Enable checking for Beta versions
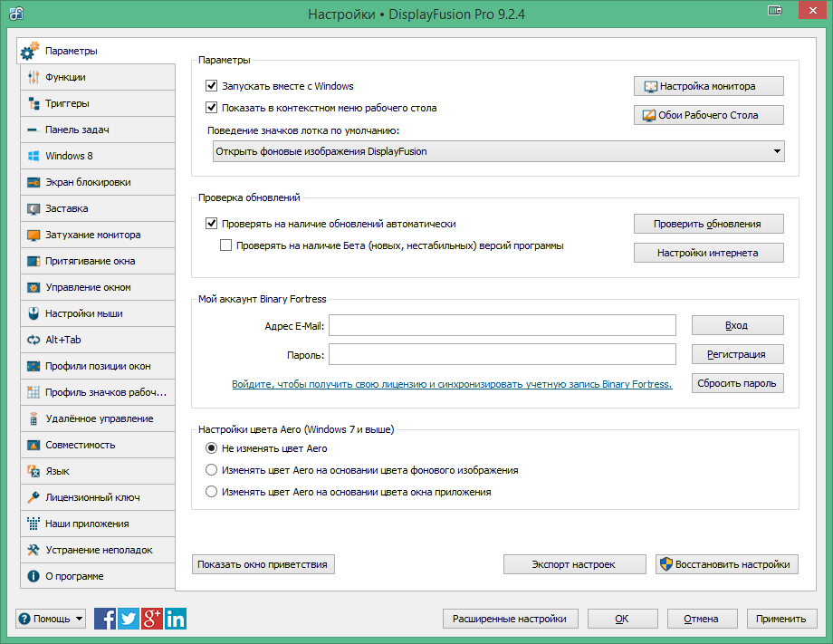This screenshot has width=833, height=644. coord(226,245)
